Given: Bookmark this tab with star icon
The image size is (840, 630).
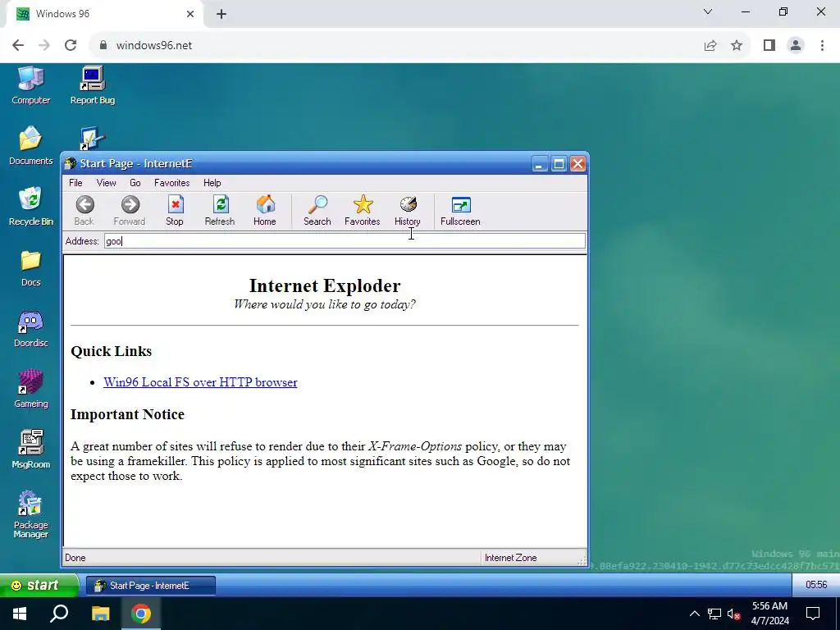Looking at the screenshot, I should click(x=737, y=45).
